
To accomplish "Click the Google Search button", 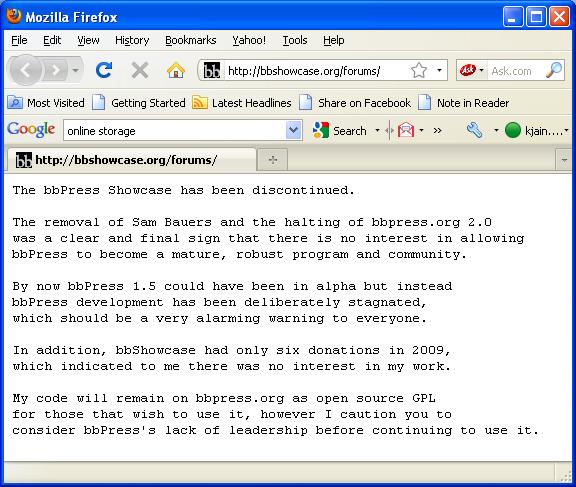I will (x=339, y=130).
